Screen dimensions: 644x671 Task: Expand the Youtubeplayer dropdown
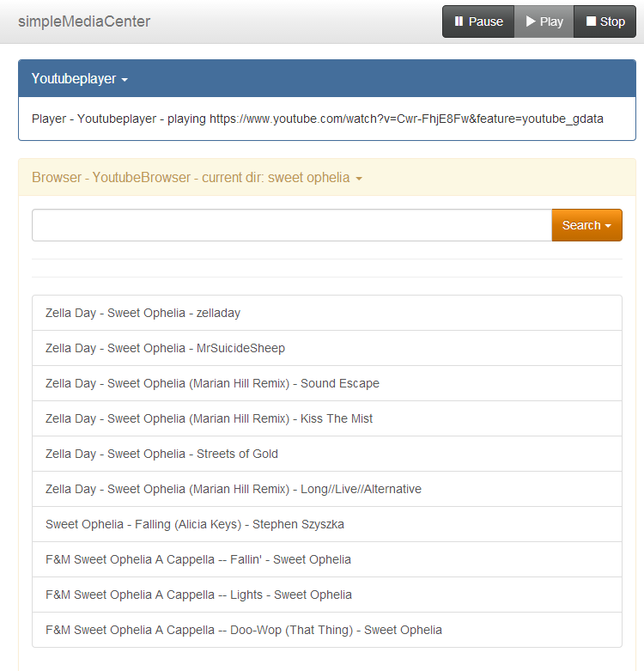(80, 79)
